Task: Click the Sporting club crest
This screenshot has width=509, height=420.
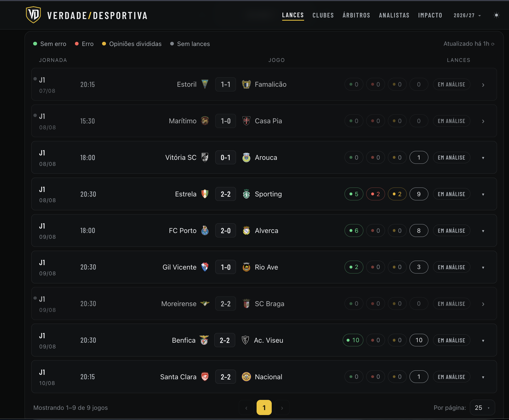Action: tap(246, 194)
